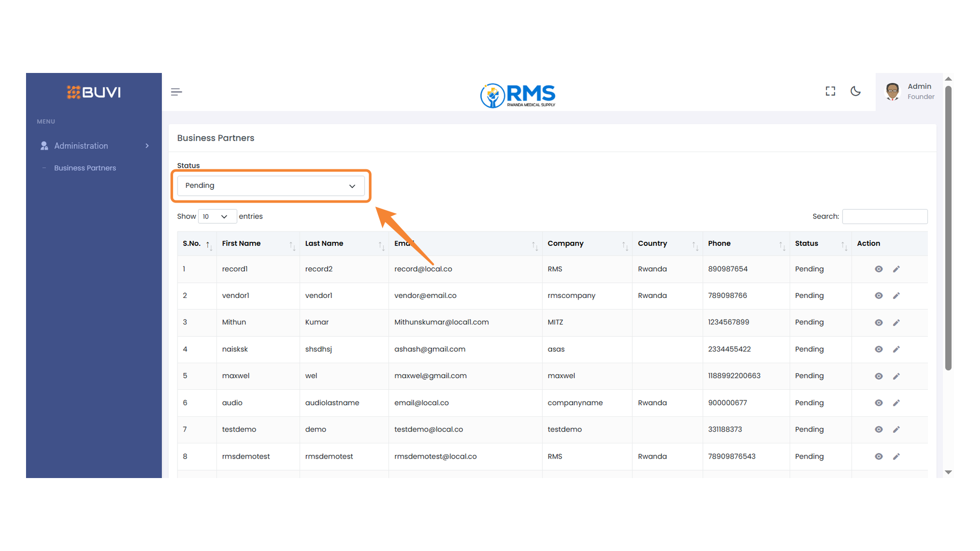The image size is (980, 551).
Task: Open the Administration menu item
Action: [x=81, y=145]
